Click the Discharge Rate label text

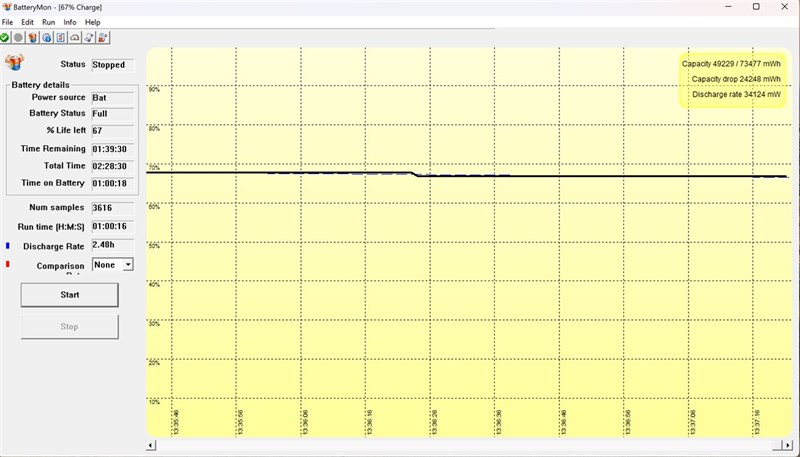pos(54,246)
